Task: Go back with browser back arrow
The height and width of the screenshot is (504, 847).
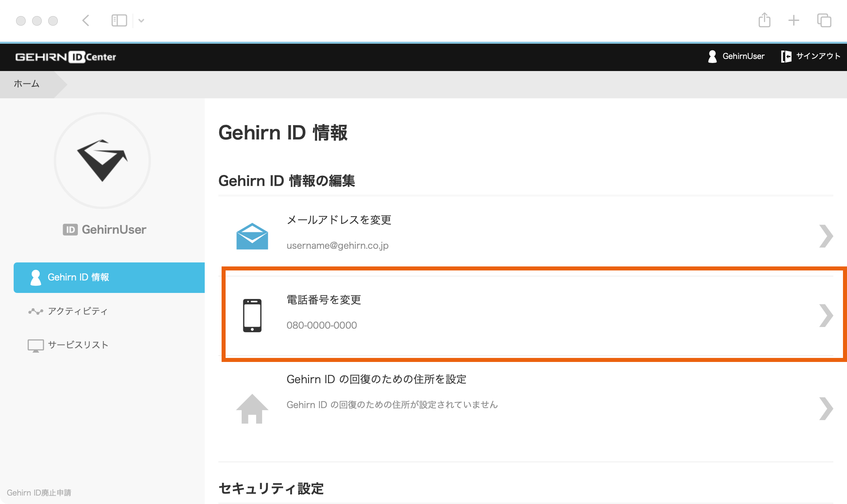Action: pyautogui.click(x=86, y=20)
